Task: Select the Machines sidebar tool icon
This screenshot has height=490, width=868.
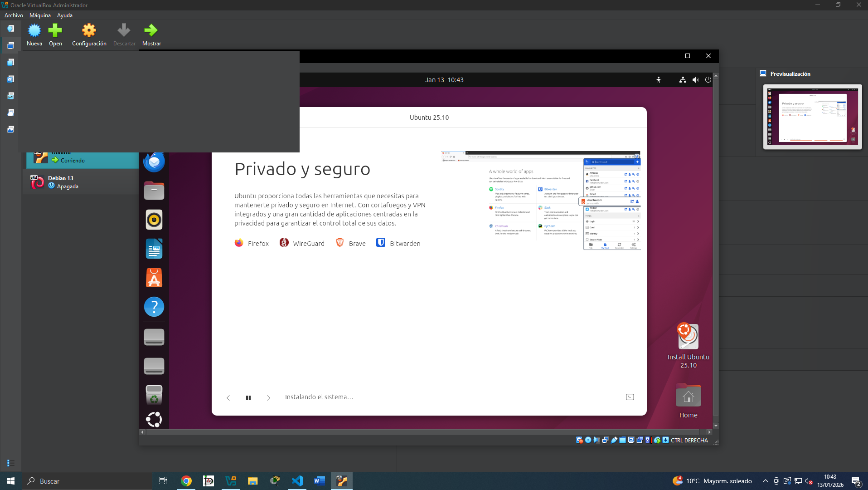Action: click(x=10, y=45)
